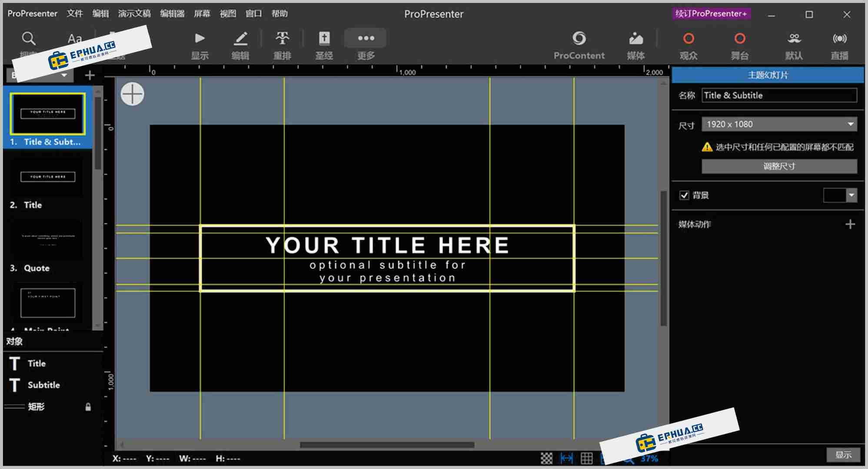Click the slide list vertical scrollbar
This screenshot has width=868, height=469.
pyautogui.click(x=98, y=133)
